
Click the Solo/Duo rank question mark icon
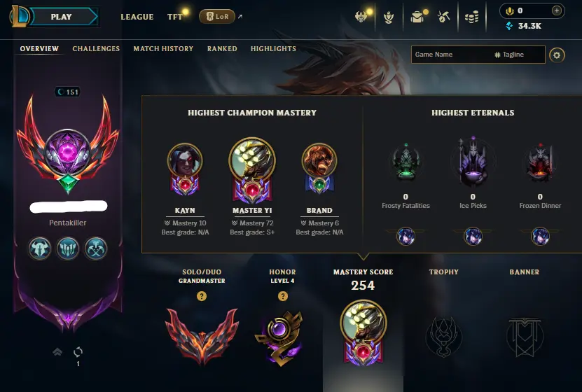202,296
